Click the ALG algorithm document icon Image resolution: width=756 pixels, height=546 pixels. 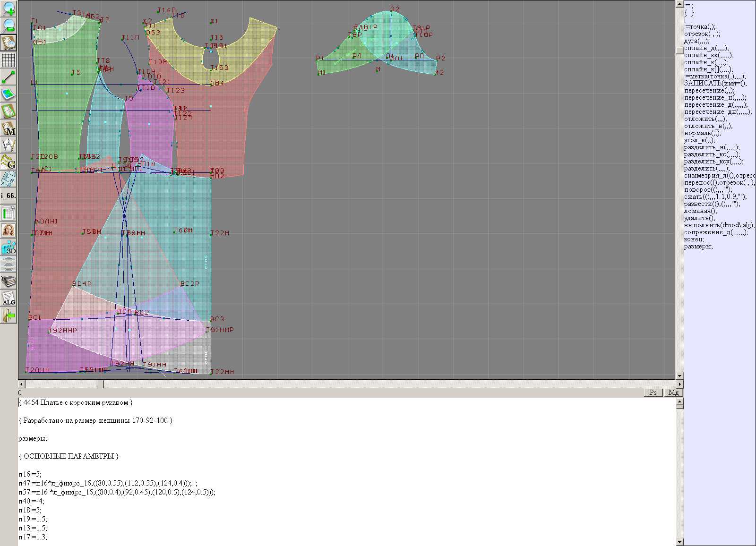coord(9,299)
